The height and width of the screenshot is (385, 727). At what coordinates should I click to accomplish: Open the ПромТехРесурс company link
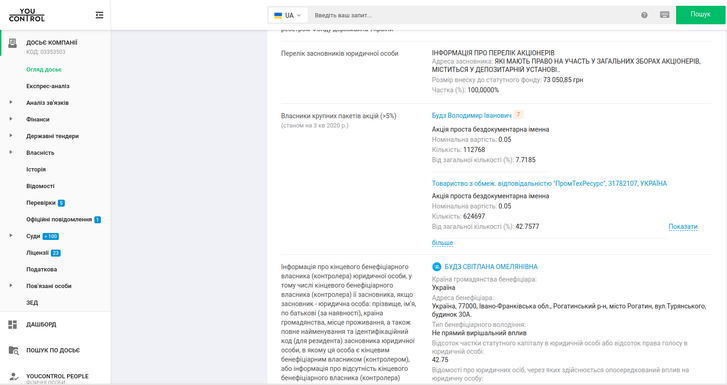pyautogui.click(x=549, y=184)
